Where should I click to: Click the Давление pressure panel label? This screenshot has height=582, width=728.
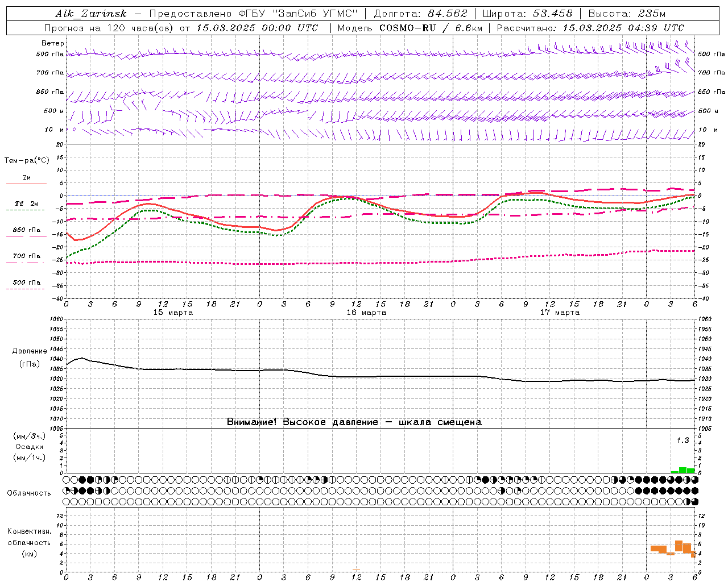[30, 351]
